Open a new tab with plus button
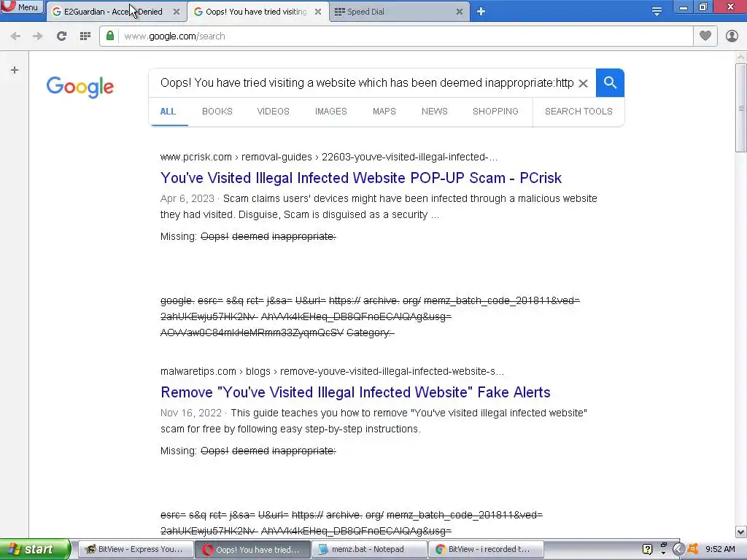The image size is (747, 560). 481,12
